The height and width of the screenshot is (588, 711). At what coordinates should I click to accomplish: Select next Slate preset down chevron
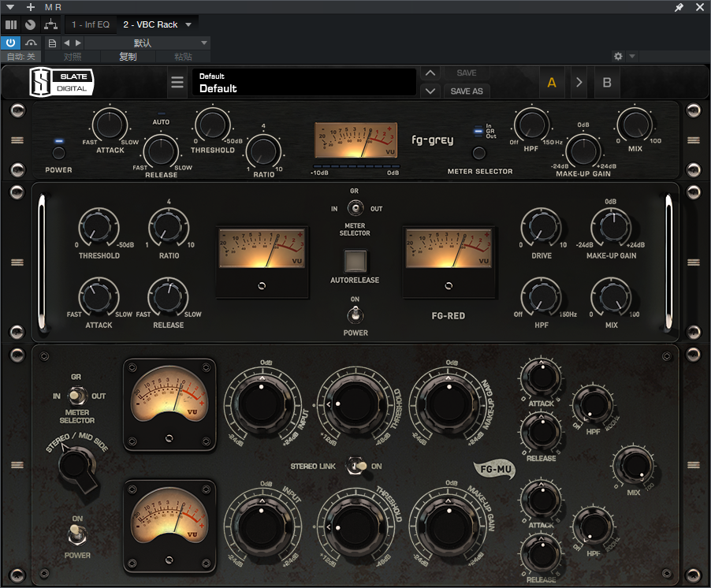click(x=430, y=91)
